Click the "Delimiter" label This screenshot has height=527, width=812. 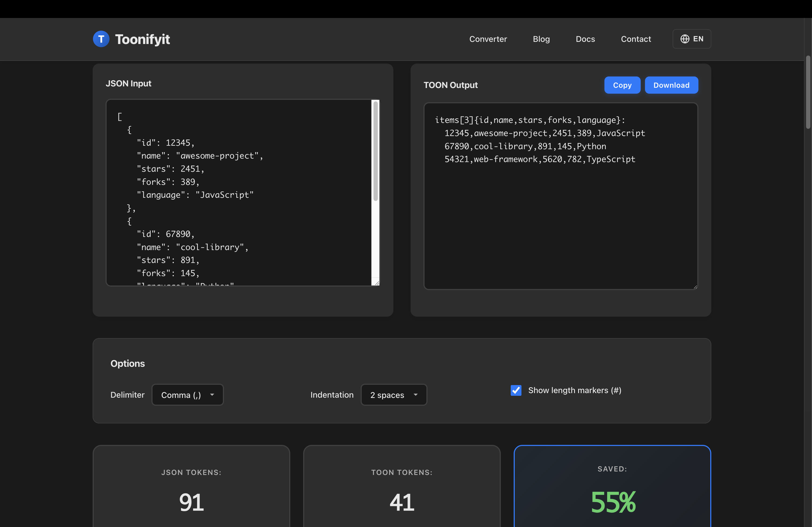127,395
